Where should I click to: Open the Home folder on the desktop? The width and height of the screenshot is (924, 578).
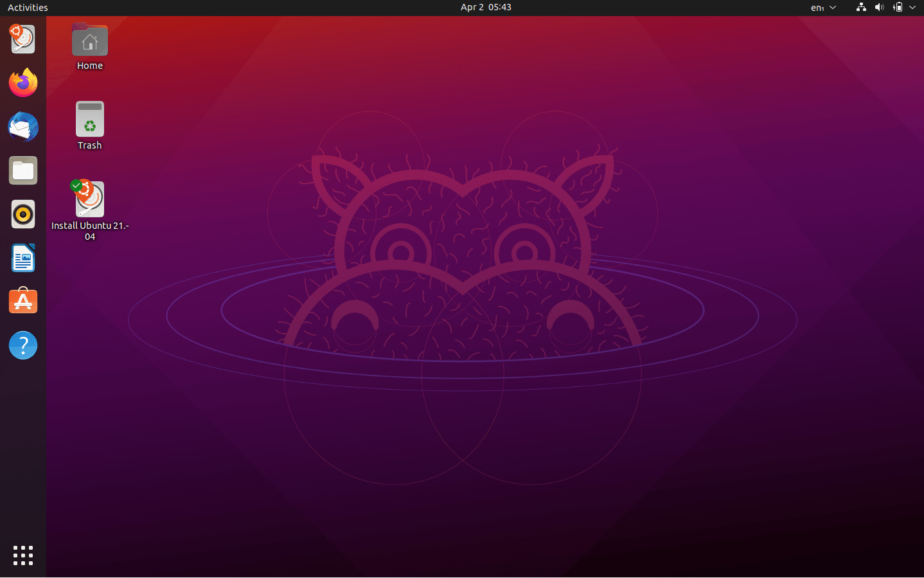(x=90, y=42)
